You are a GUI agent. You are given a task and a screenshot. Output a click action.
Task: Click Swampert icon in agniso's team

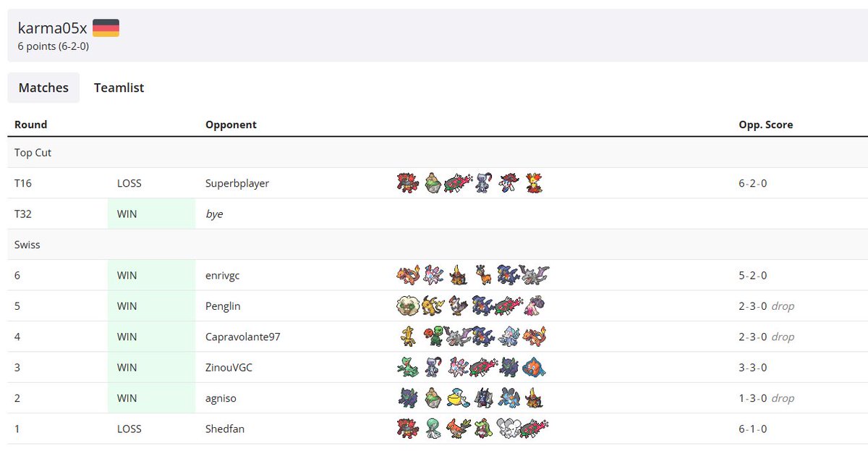point(509,398)
